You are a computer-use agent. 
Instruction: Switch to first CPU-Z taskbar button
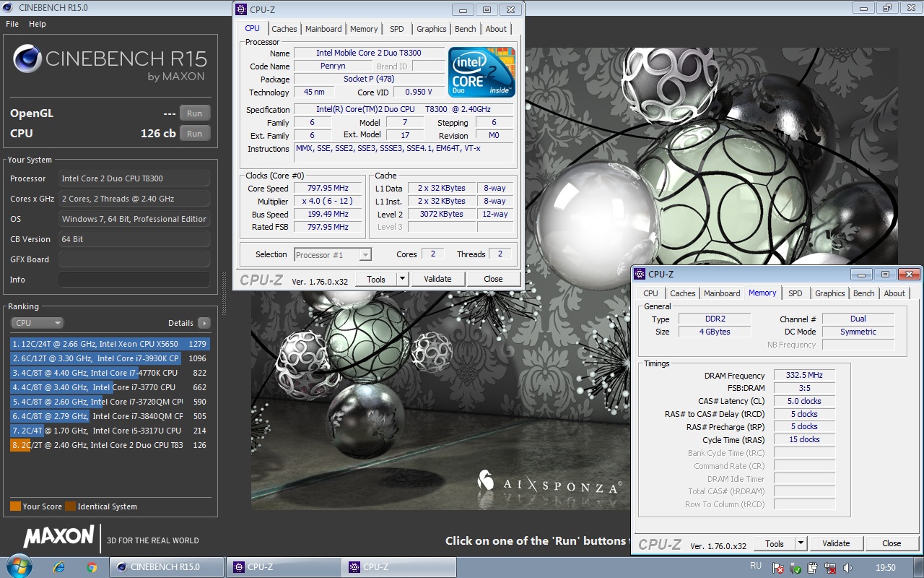(x=283, y=567)
